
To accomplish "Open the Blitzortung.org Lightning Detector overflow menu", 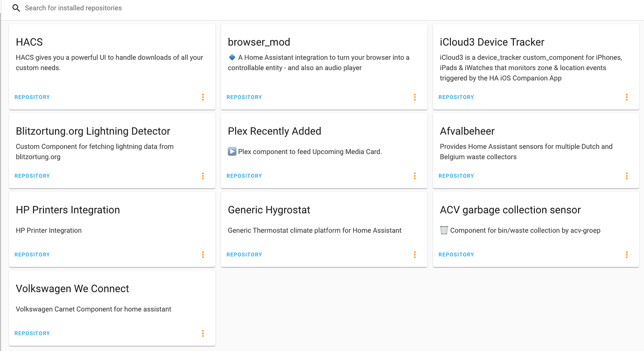I will point(203,176).
